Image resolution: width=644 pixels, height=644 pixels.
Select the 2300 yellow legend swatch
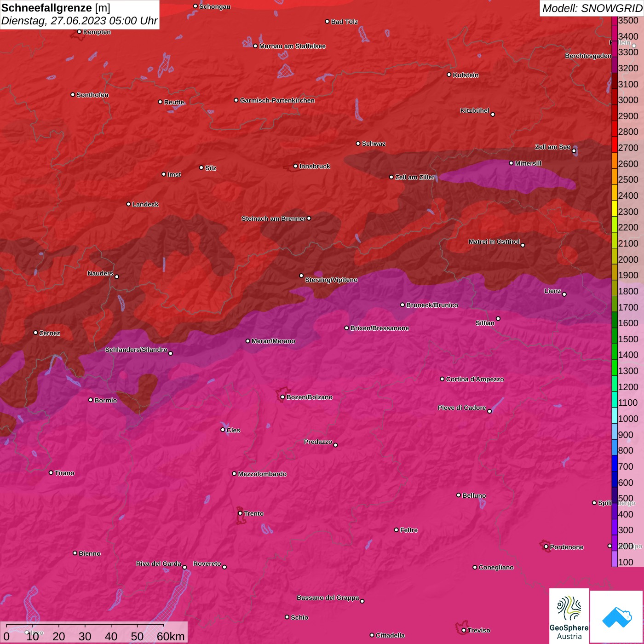point(614,208)
